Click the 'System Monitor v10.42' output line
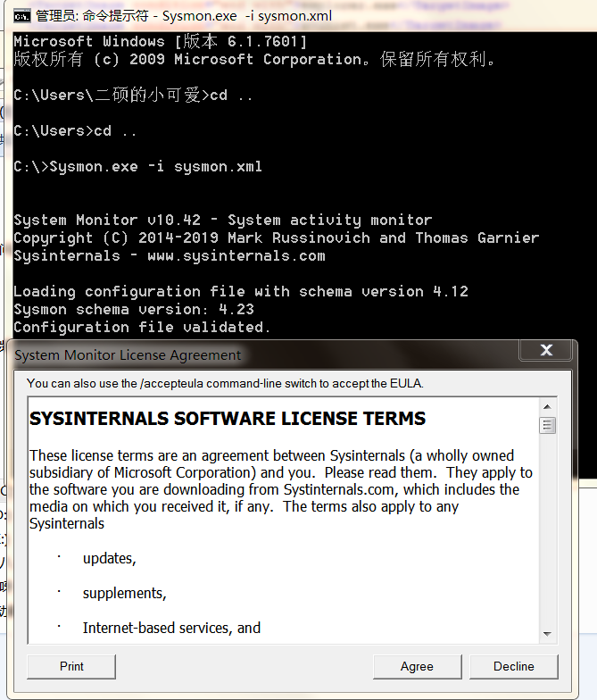597x700 pixels. tap(223, 220)
